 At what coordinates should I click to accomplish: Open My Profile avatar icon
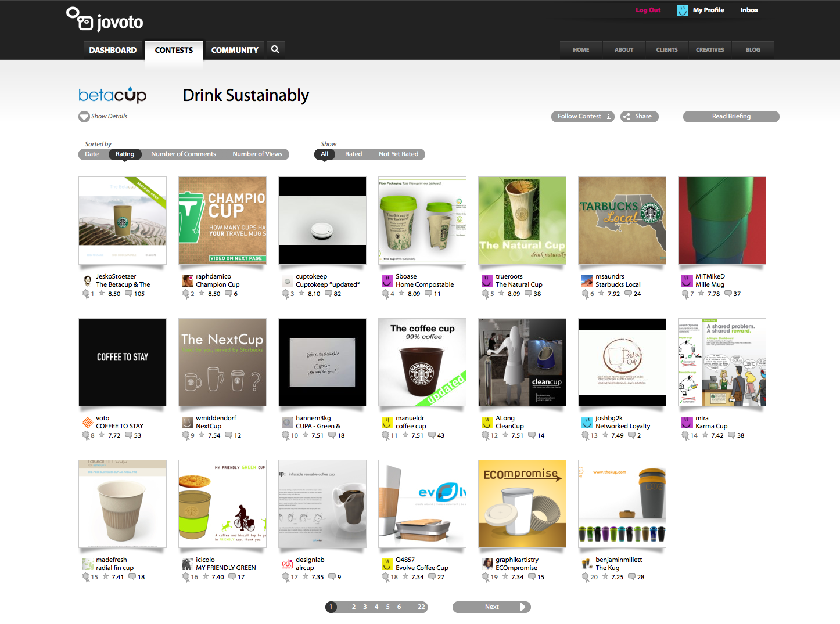pyautogui.click(x=683, y=10)
